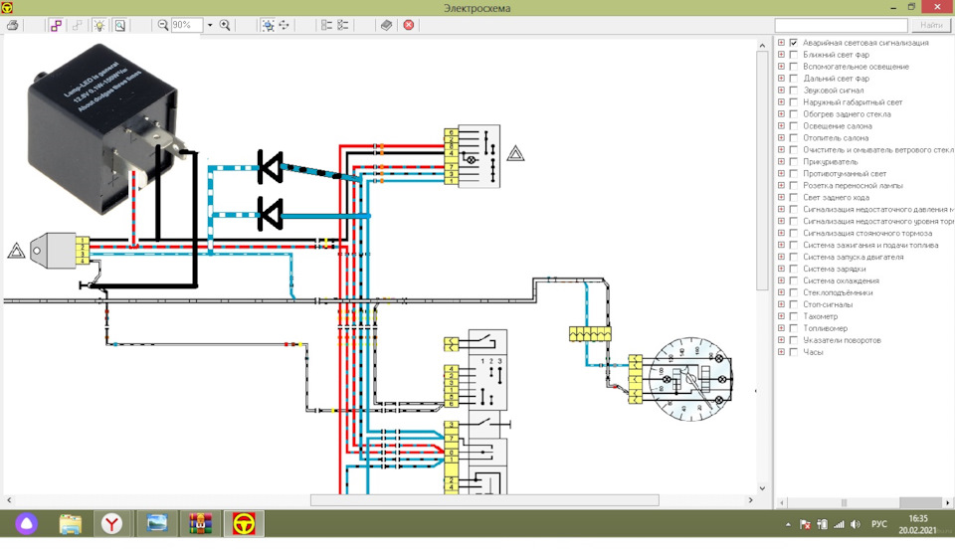Click the diagram vertical scrollbar thumb
Viewport: 955px width, 560px height.
(x=762, y=171)
